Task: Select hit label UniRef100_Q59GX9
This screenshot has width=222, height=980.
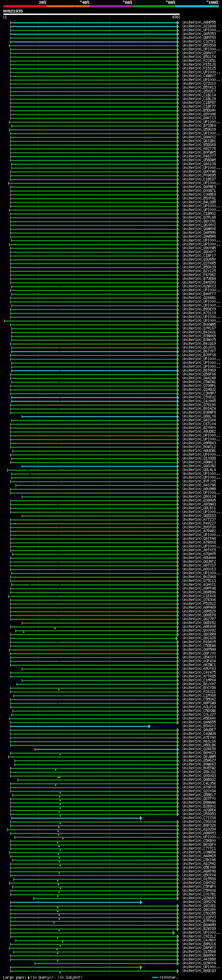Action: pos(199,129)
